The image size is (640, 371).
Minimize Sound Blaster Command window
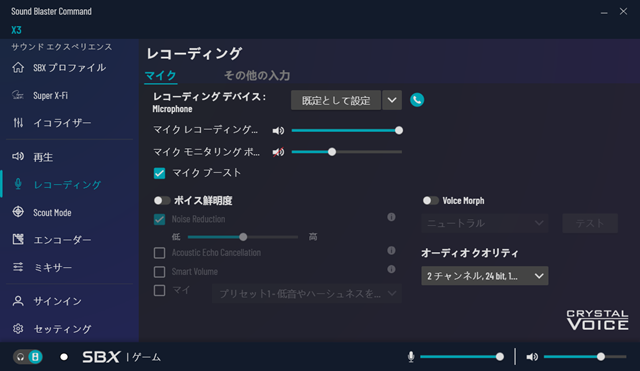coord(604,12)
